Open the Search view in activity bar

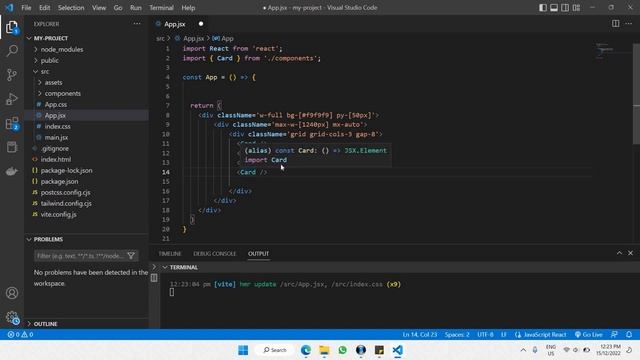click(12, 51)
